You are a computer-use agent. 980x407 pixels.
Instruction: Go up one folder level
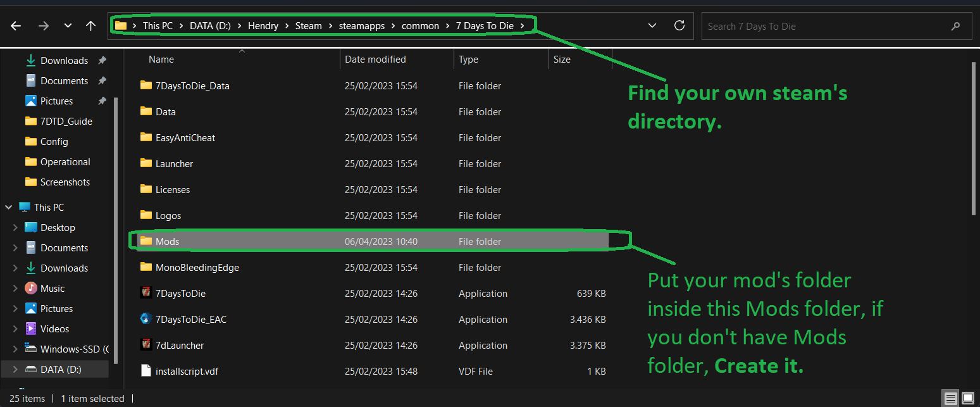90,26
